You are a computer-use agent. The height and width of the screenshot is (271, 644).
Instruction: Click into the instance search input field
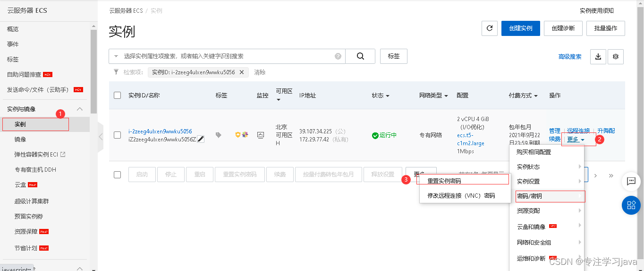[x=227, y=56]
